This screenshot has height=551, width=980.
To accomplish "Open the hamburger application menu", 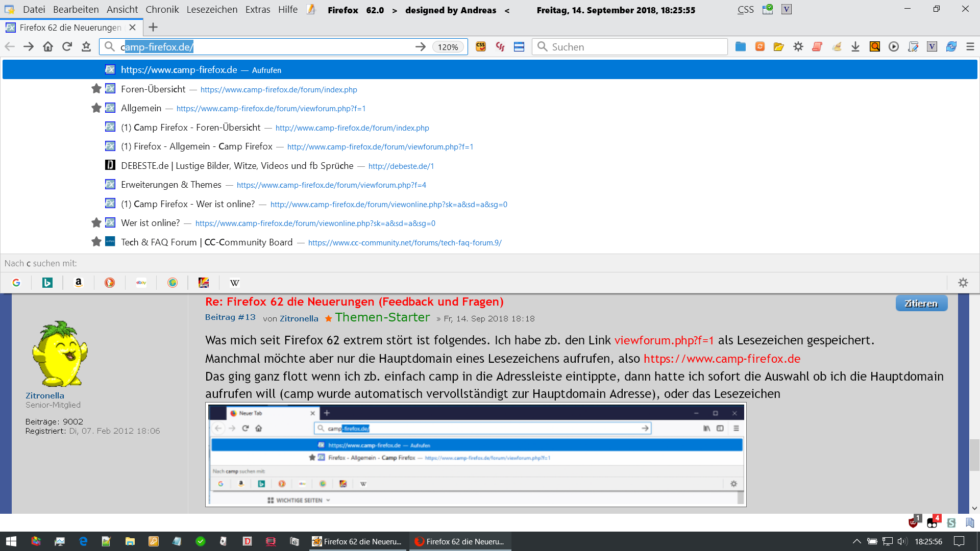I will 970,47.
